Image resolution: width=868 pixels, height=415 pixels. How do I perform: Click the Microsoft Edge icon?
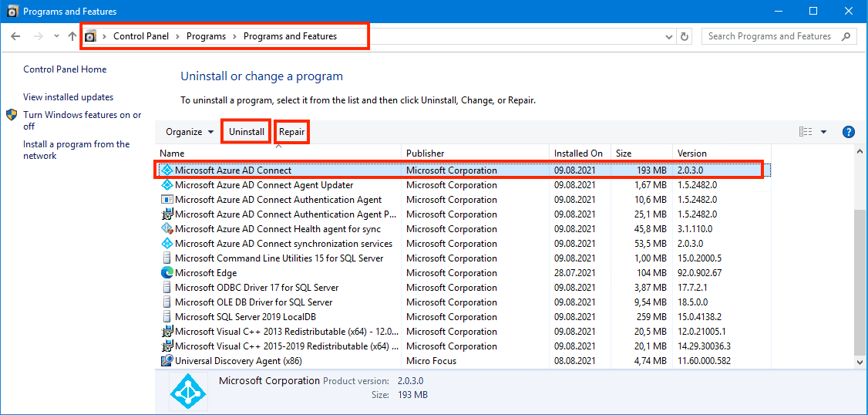(x=167, y=273)
